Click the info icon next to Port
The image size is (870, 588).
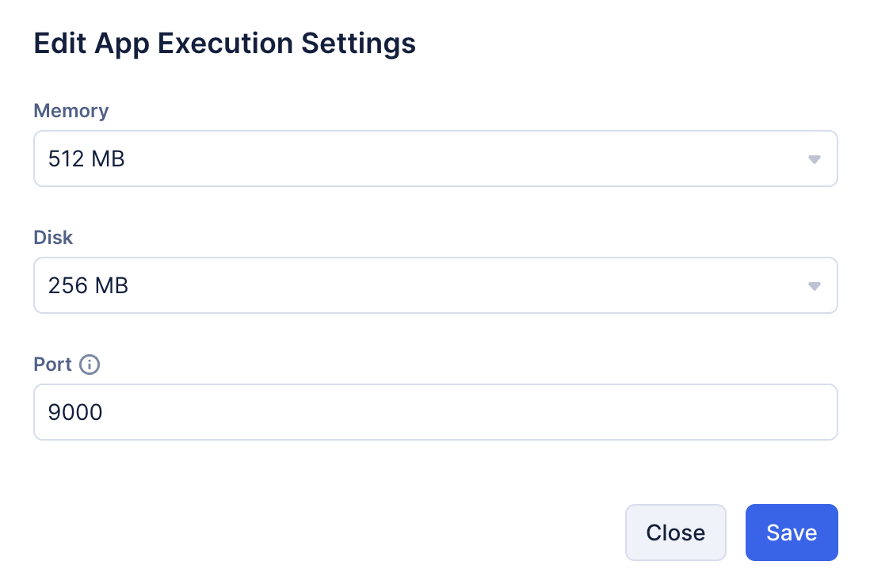[x=90, y=365]
